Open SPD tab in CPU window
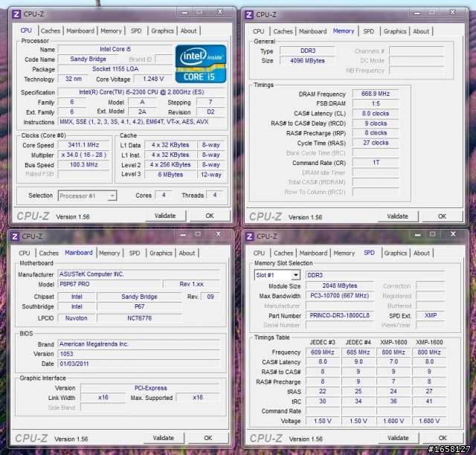The width and height of the screenshot is (476, 455). [136, 30]
